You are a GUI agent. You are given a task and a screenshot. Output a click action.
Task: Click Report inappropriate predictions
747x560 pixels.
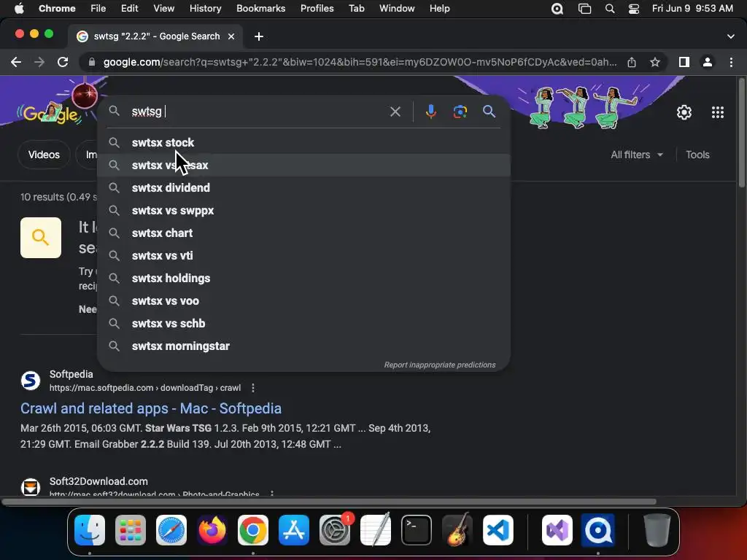click(x=440, y=365)
